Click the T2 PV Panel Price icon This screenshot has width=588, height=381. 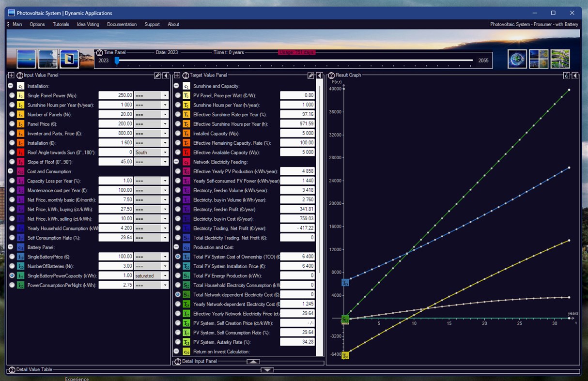click(186, 95)
